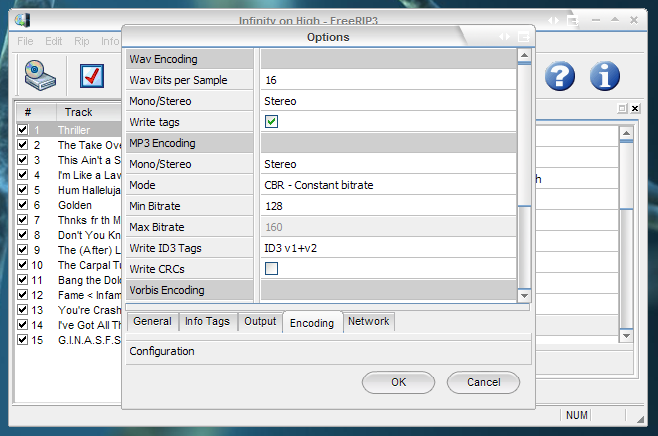Click the main window left-right arrows icon
This screenshot has height=436, width=658.
[x=554, y=20]
